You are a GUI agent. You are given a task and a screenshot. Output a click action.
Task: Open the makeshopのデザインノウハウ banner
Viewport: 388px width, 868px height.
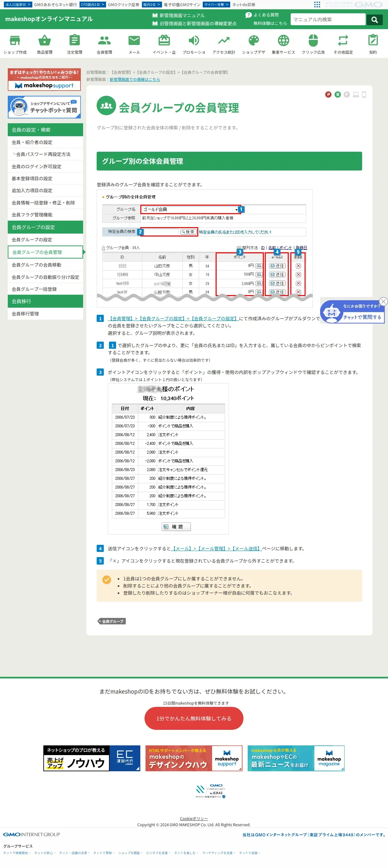tap(194, 758)
